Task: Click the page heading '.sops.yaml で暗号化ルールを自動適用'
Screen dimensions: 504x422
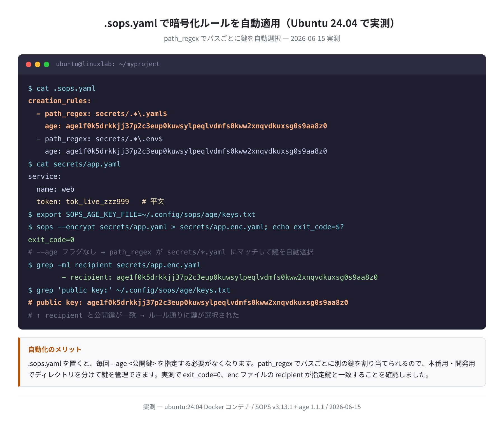Action: [x=192, y=23]
